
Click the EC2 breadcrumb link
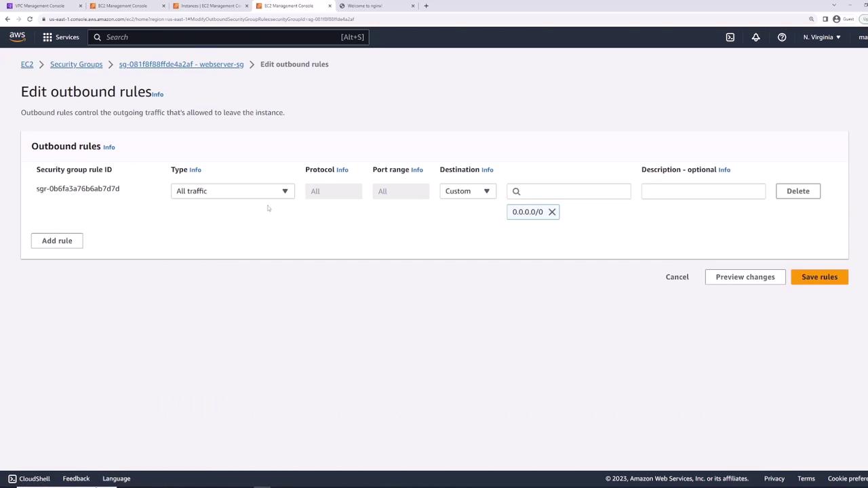[x=27, y=64]
